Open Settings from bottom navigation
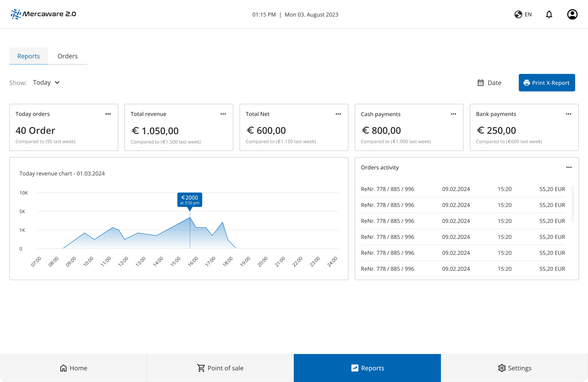 point(514,368)
